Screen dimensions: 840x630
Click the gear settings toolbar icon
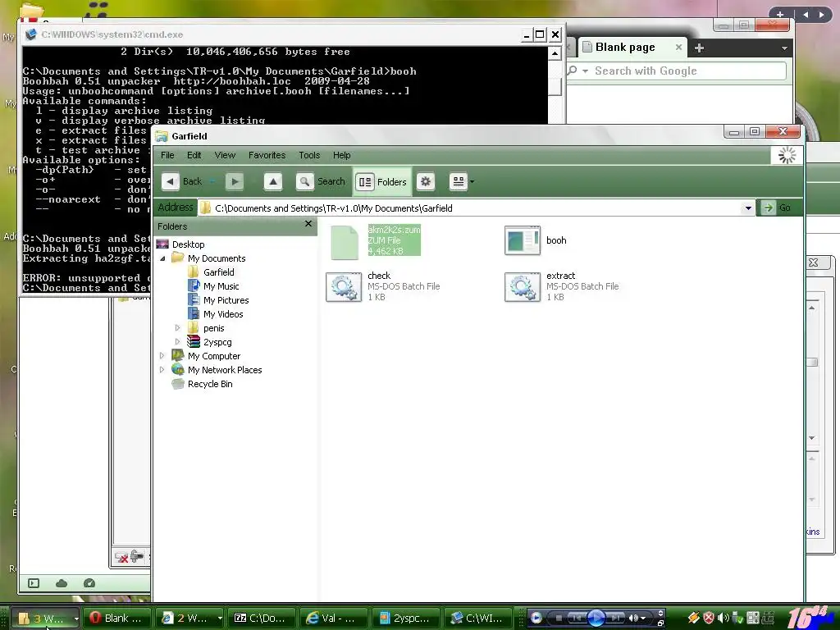click(426, 181)
